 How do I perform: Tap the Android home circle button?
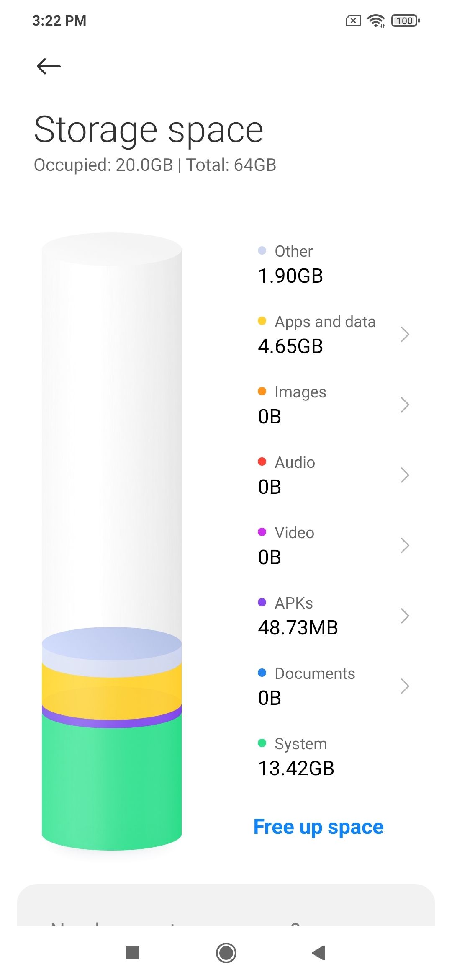(226, 953)
